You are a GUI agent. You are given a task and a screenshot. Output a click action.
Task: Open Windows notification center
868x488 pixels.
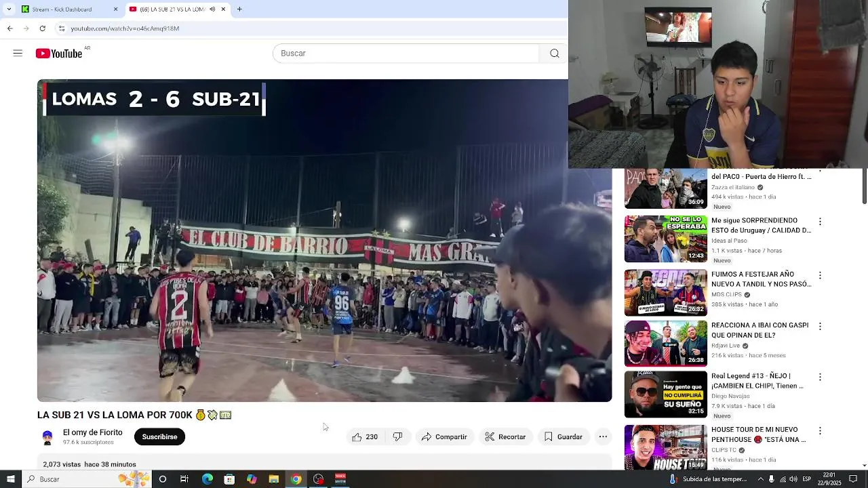pos(853,479)
